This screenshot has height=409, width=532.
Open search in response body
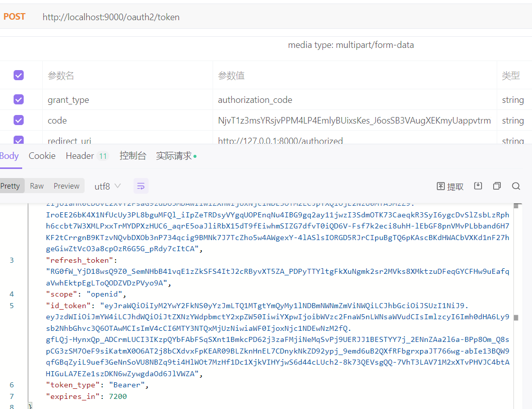pyautogui.click(x=516, y=186)
